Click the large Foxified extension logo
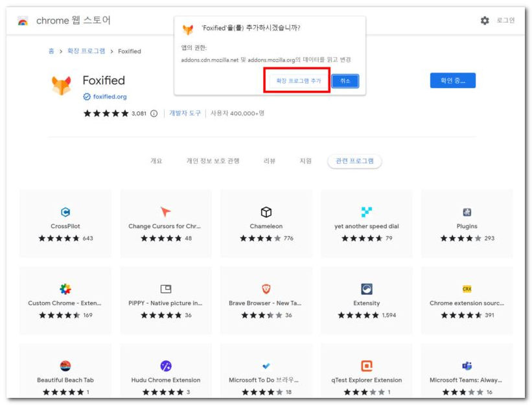Image resolution: width=532 pixels, height=405 pixels. point(62,85)
